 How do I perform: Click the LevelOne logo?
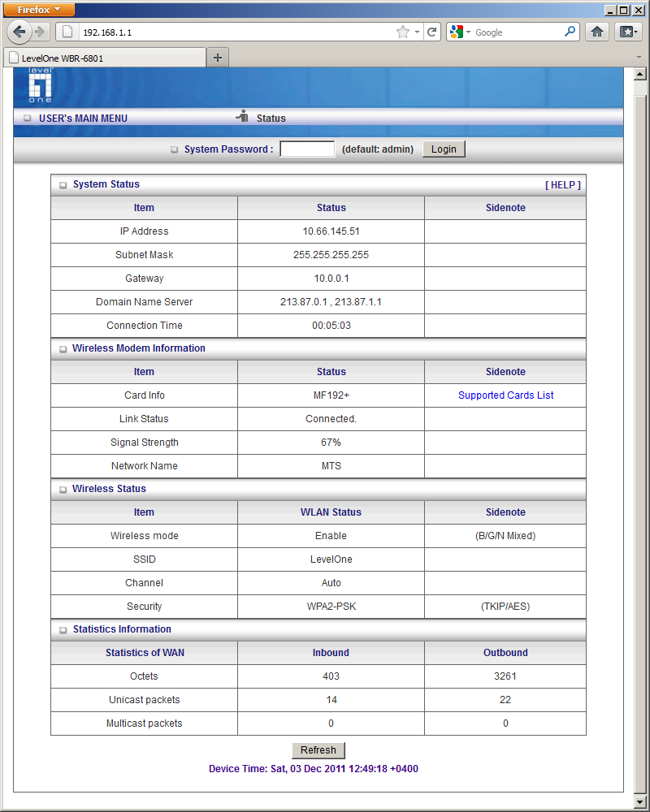[x=40, y=85]
